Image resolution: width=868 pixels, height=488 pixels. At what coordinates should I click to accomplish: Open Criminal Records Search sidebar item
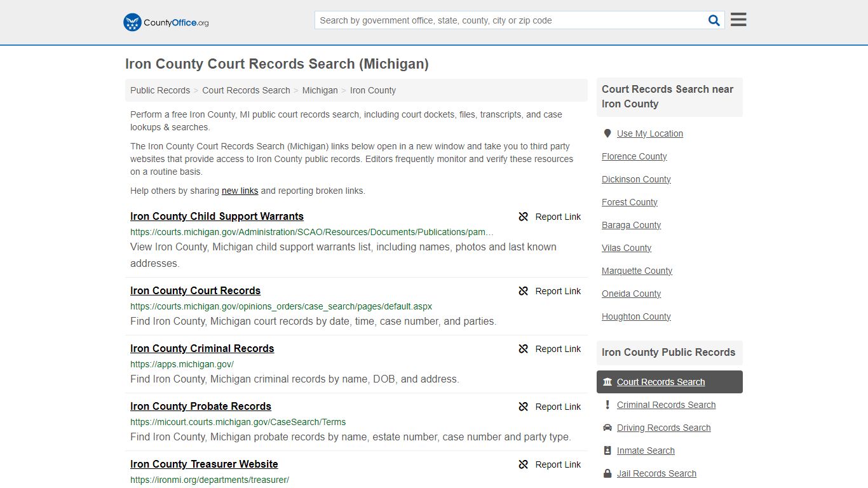pyautogui.click(x=666, y=405)
